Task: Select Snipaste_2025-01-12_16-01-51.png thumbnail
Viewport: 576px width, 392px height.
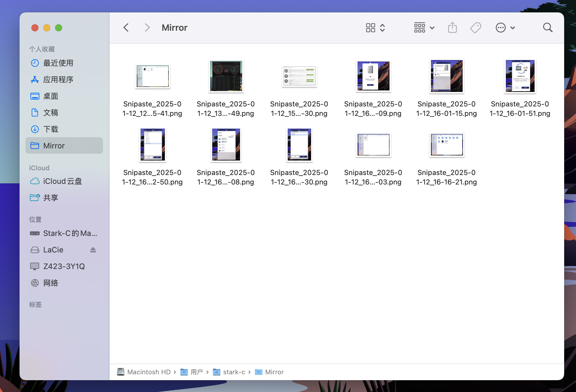Action: 520,76
